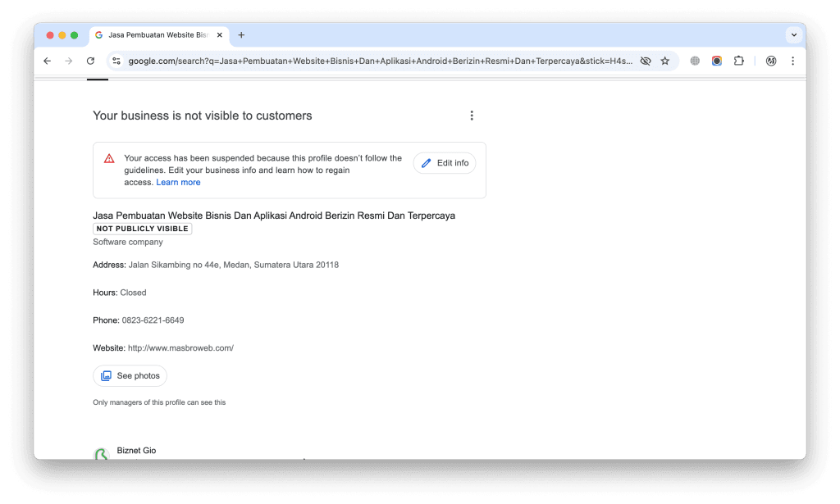Switch to the Jasa Pembuatan Website tab

coord(156,34)
